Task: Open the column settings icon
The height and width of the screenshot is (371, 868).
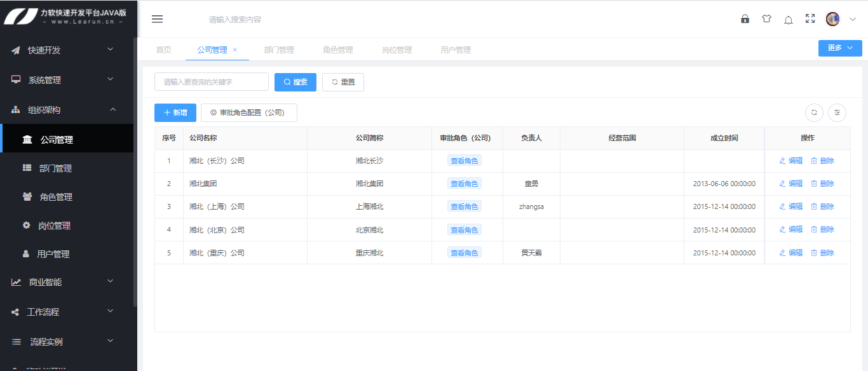Action: point(837,112)
